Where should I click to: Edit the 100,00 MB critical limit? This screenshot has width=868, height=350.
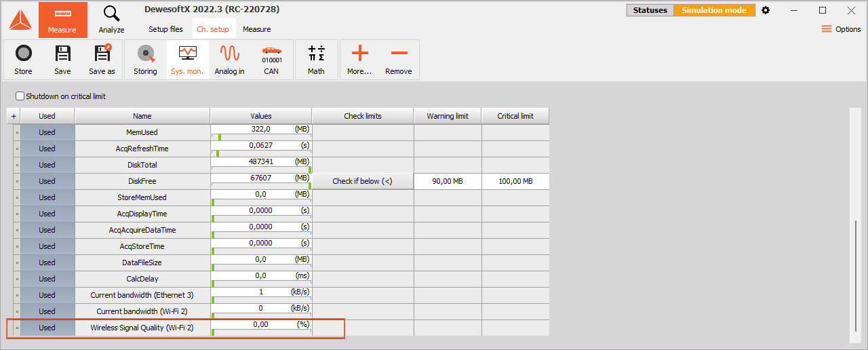click(x=515, y=181)
